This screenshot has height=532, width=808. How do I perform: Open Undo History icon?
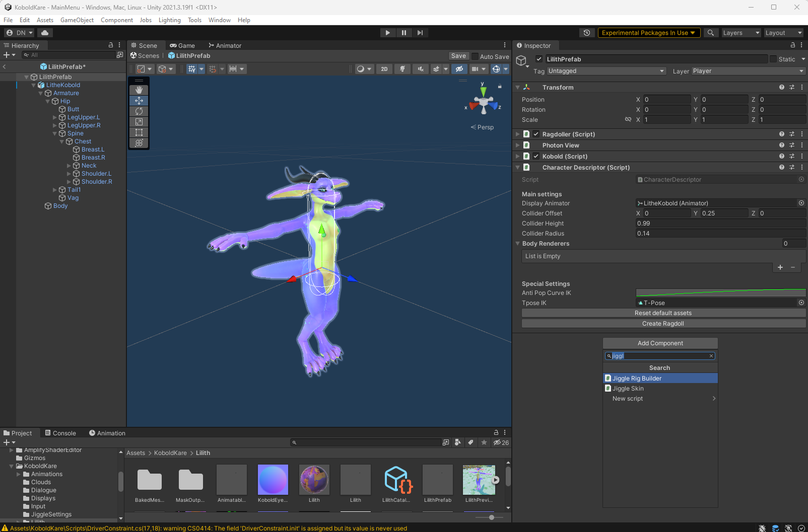tap(587, 33)
